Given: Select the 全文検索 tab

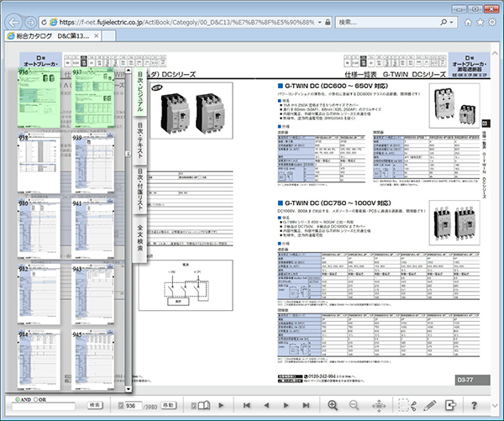Looking at the screenshot, I should [x=140, y=239].
